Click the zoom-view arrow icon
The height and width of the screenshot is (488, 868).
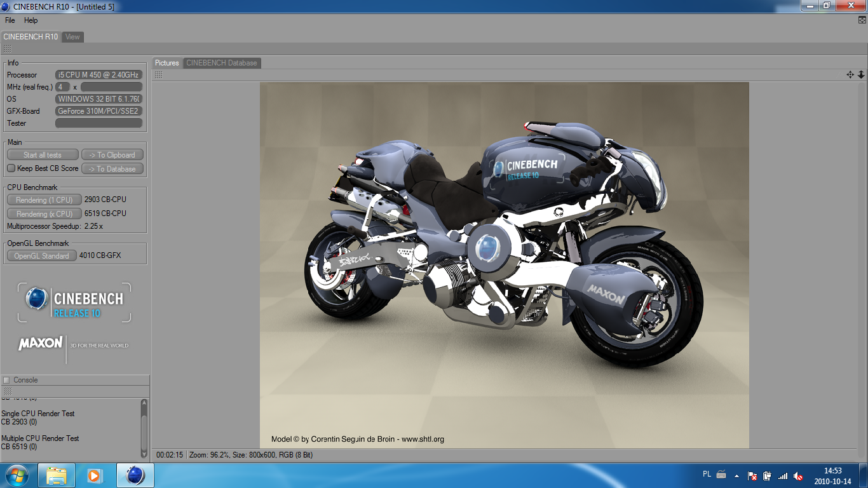(861, 75)
